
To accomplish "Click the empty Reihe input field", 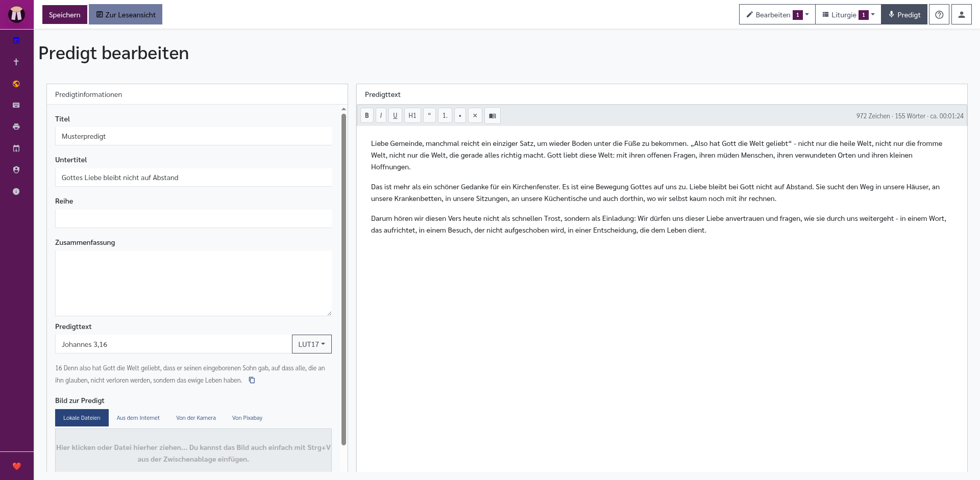I will (x=193, y=219).
